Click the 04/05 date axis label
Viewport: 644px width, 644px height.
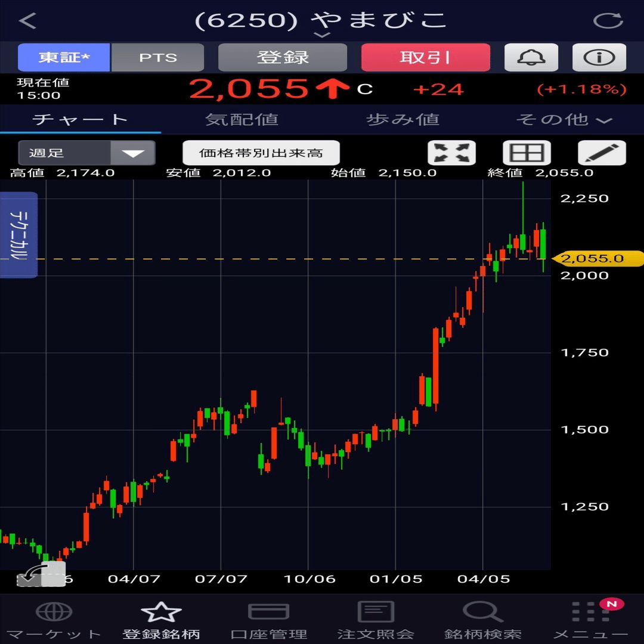click(484, 579)
